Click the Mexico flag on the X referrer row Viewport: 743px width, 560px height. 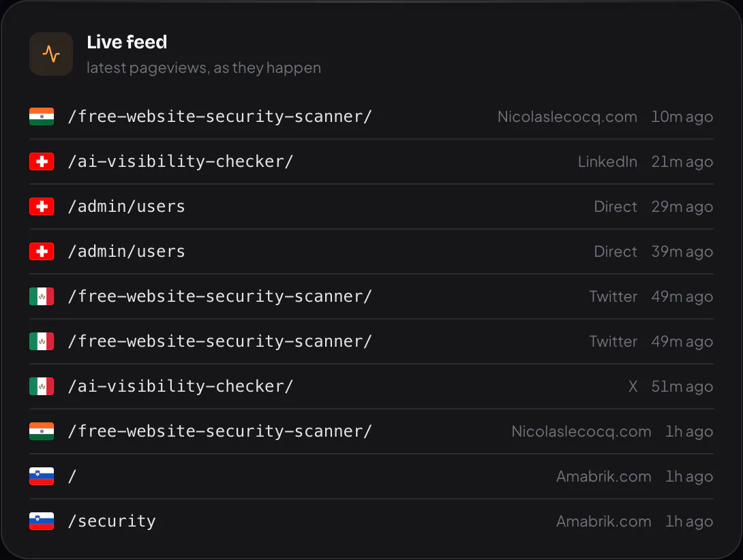point(42,386)
